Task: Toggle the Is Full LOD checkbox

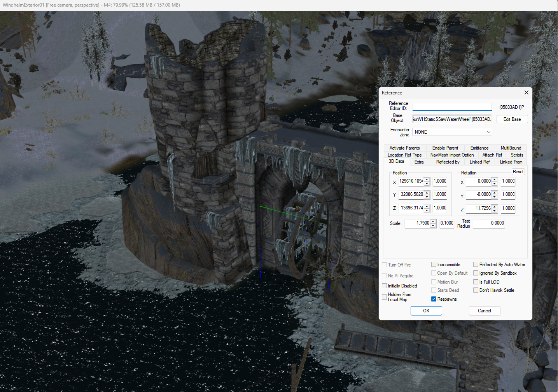Action: (x=476, y=282)
